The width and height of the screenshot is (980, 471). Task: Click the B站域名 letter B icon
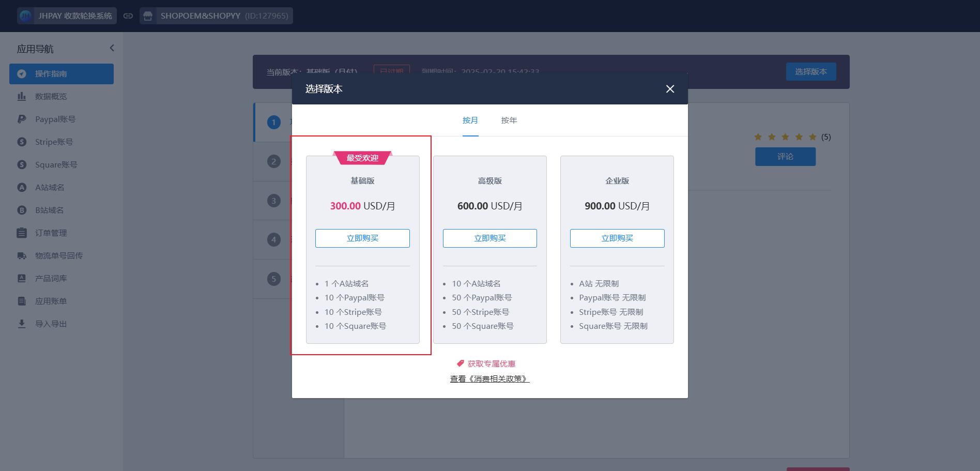(x=22, y=210)
